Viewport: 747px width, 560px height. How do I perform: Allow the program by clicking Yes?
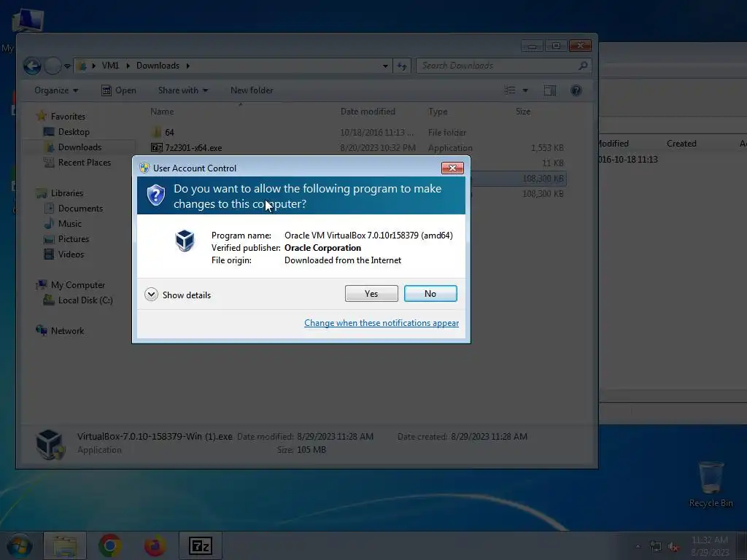(x=371, y=293)
